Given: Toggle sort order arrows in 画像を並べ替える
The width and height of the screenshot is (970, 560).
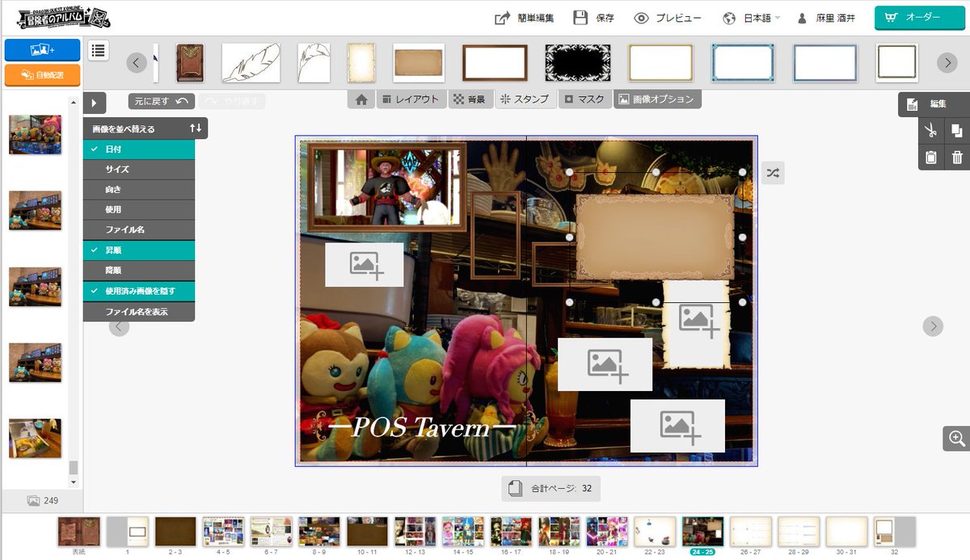Looking at the screenshot, I should pyautogui.click(x=196, y=128).
